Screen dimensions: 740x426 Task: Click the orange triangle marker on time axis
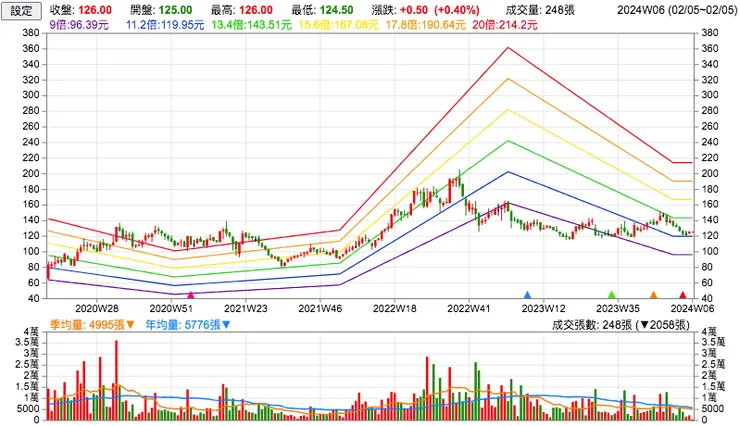[654, 295]
